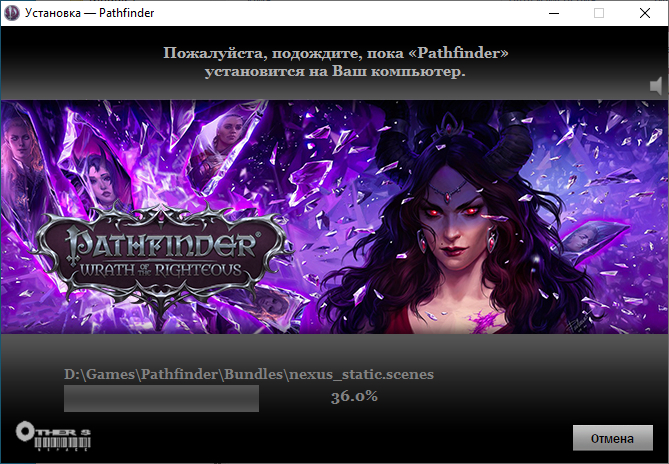Click the Отмена cancel button
The image size is (669, 464).
click(612, 438)
